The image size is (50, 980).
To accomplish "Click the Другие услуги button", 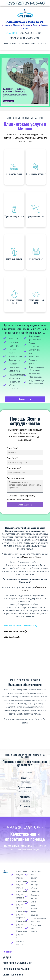I will (x=25, y=399).
